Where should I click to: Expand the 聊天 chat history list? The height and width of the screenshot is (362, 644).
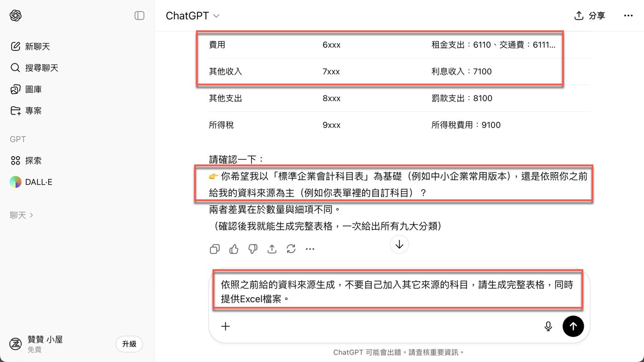click(x=21, y=215)
